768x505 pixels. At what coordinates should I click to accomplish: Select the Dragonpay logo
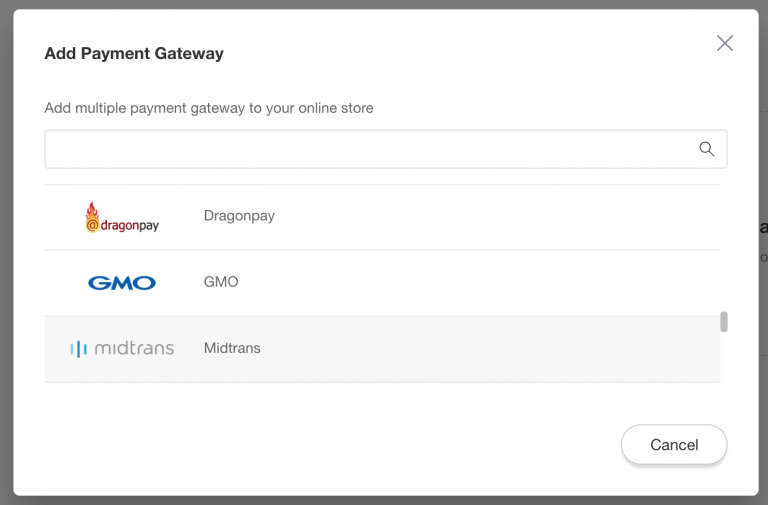[x=122, y=217]
